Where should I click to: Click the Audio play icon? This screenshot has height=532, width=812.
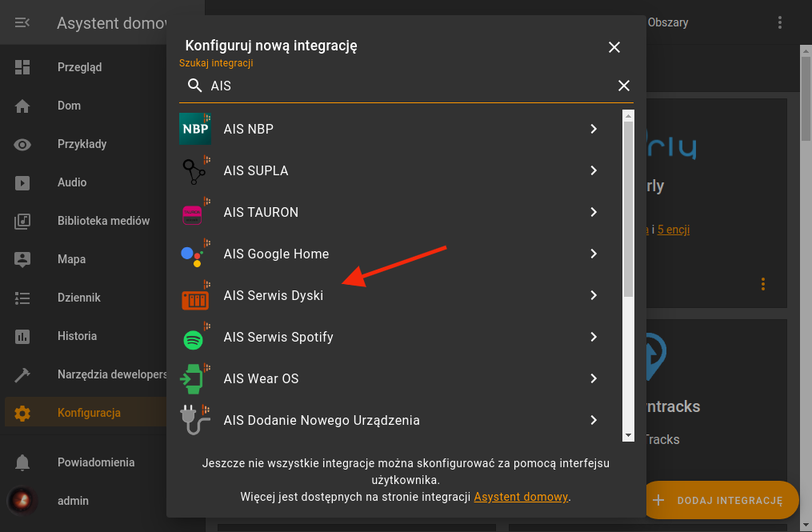(x=22, y=183)
